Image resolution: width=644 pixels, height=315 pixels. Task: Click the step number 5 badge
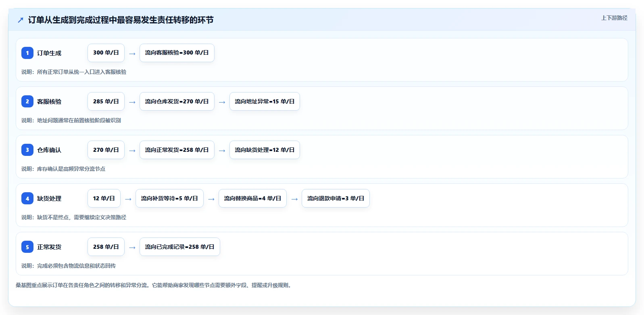pyautogui.click(x=27, y=247)
